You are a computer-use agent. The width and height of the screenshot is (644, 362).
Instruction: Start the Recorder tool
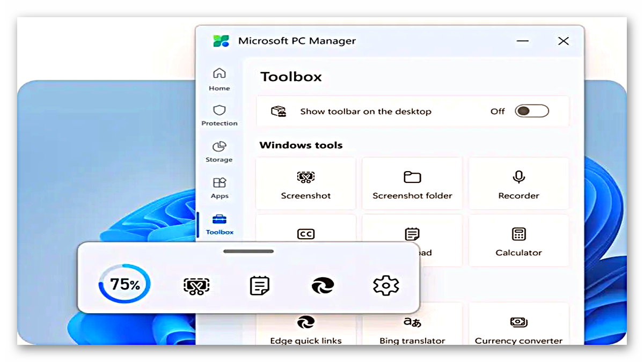518,183
